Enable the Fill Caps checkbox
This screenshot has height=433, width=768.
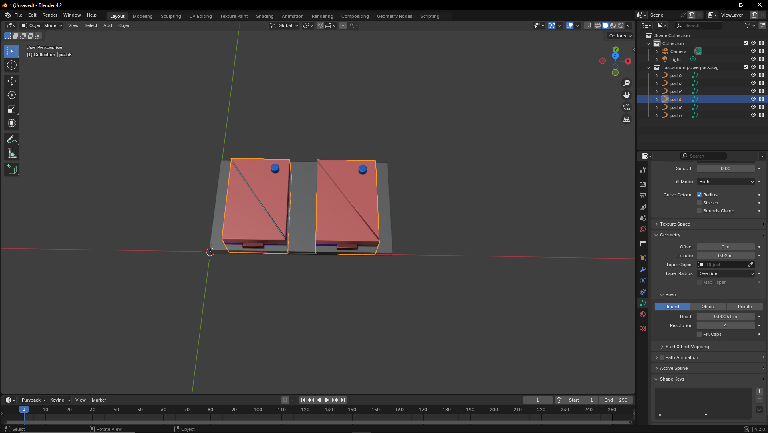pos(699,335)
